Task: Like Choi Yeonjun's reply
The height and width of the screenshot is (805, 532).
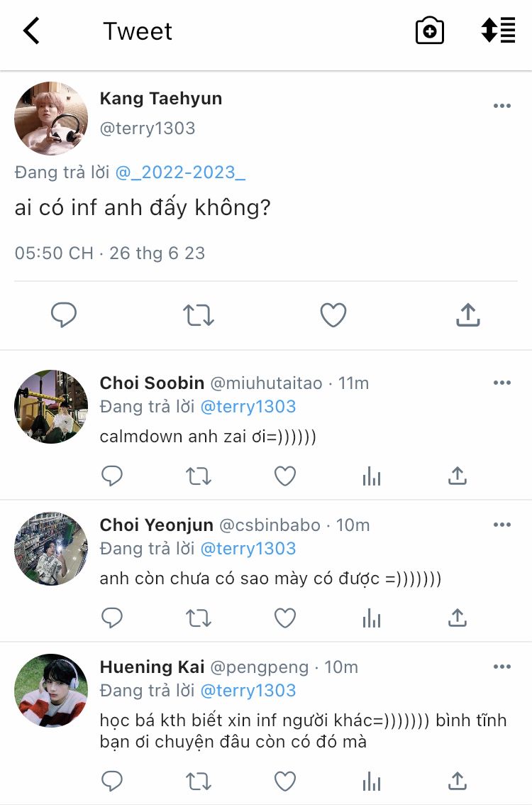Action: 285,618
